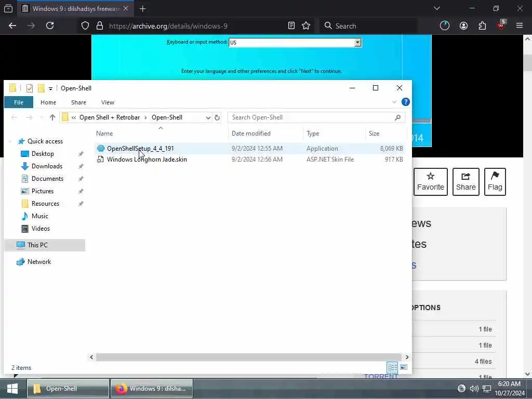
Task: Select Quick access in navigation pane
Action: [45, 141]
